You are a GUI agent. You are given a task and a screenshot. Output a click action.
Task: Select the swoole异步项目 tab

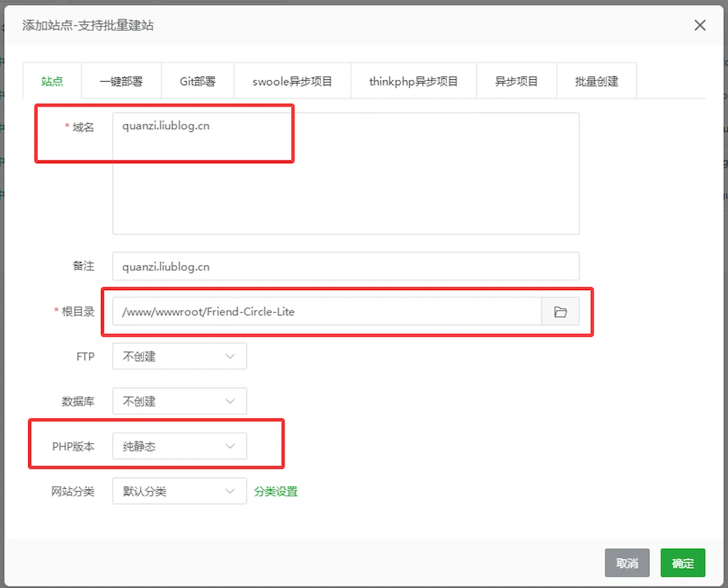point(292,82)
